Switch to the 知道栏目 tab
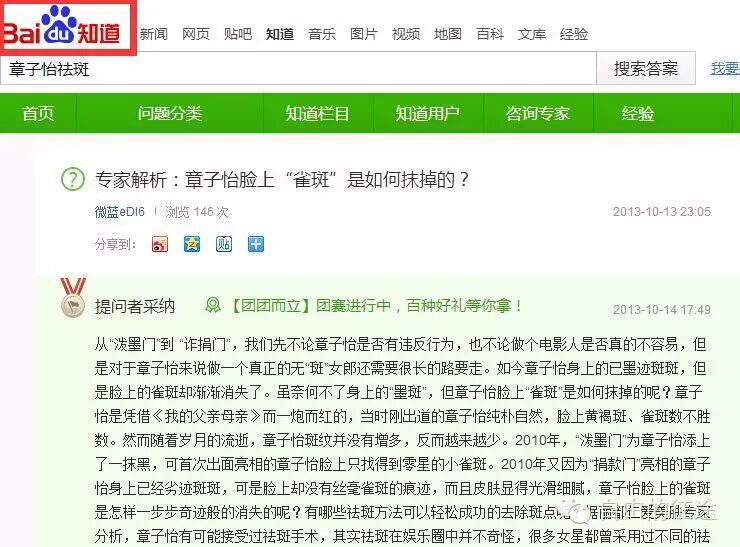 pos(318,113)
